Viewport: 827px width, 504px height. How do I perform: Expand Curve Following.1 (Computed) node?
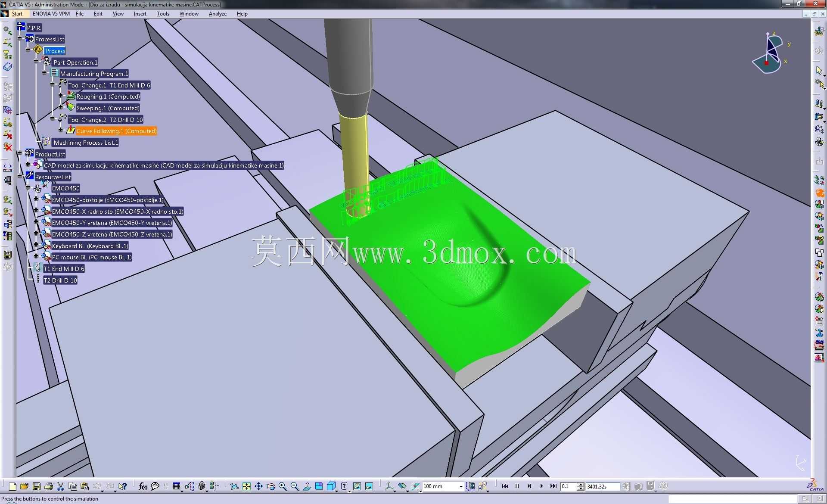pyautogui.click(x=61, y=131)
